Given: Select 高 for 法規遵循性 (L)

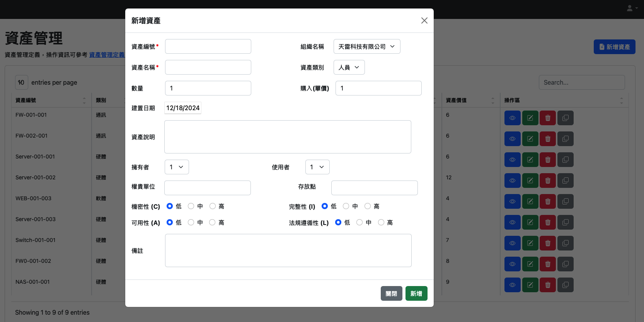Looking at the screenshot, I should [x=381, y=223].
